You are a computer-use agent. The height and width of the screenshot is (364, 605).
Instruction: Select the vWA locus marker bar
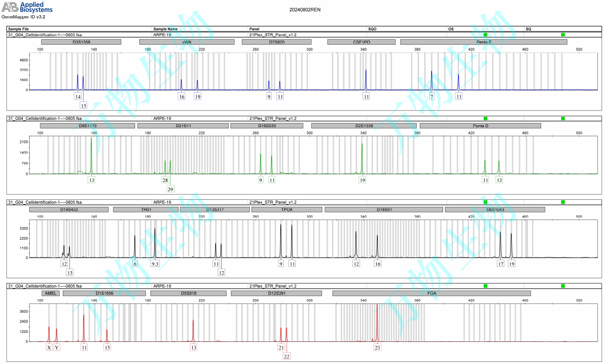click(x=187, y=42)
